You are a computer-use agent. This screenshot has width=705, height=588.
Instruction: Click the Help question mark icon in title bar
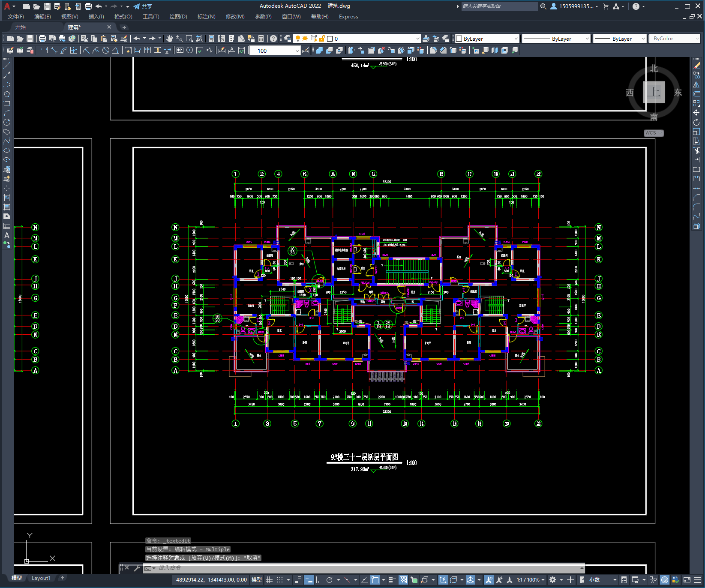pyautogui.click(x=636, y=6)
